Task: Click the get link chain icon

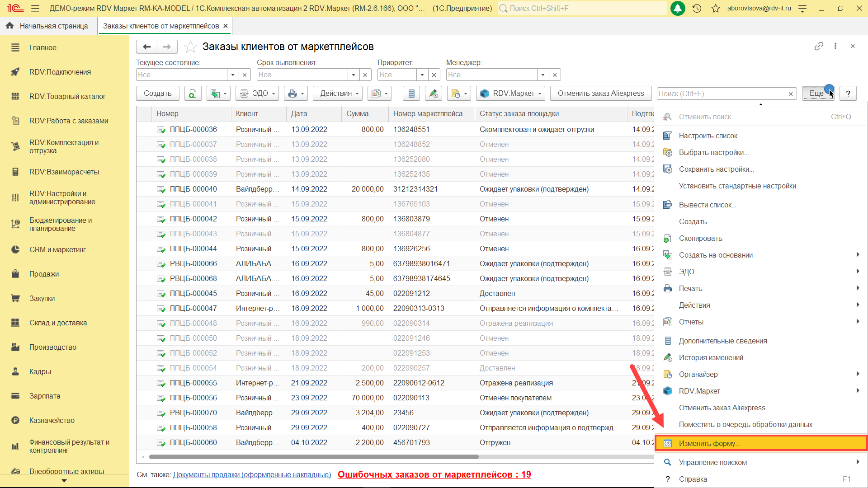Action: pyautogui.click(x=819, y=46)
